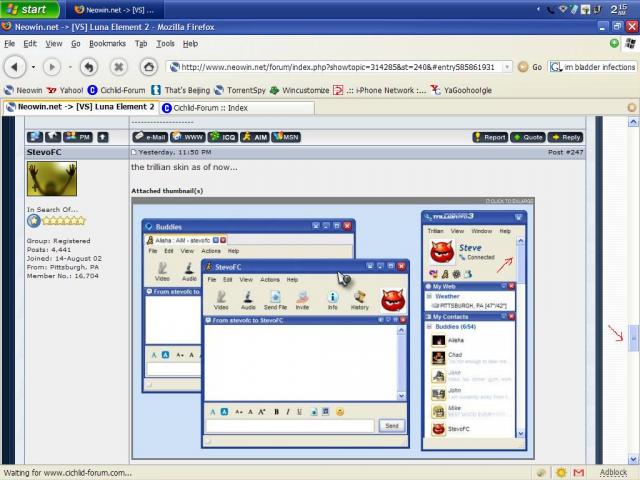Open the Gmail notifier icon in status bar

pyautogui.click(x=579, y=473)
